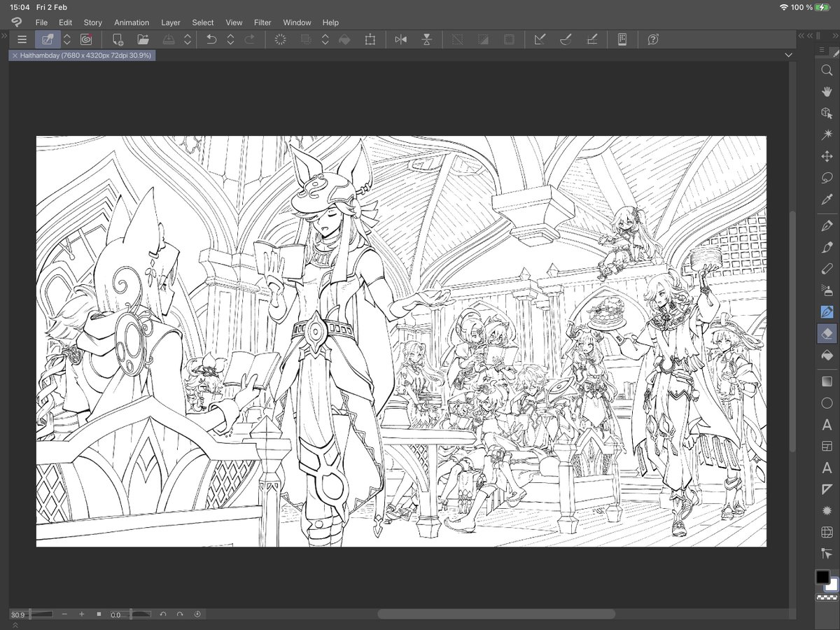Open the Animation menu
Screen dimensions: 840x630
(x=132, y=22)
